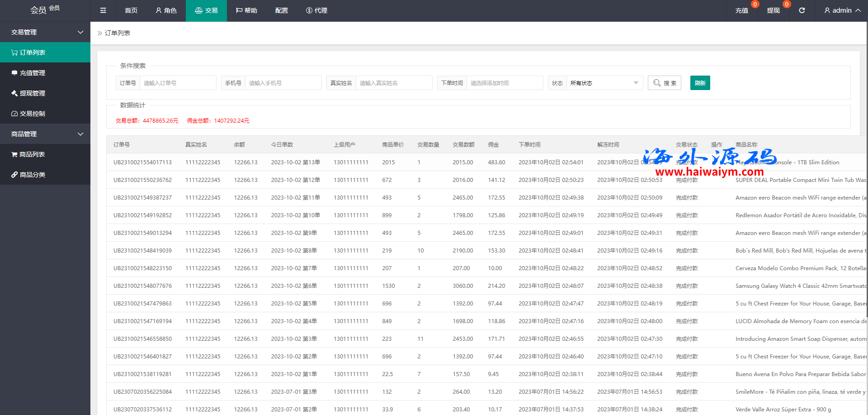
Task: Open the 帮助 help menu
Action: [x=246, y=10]
